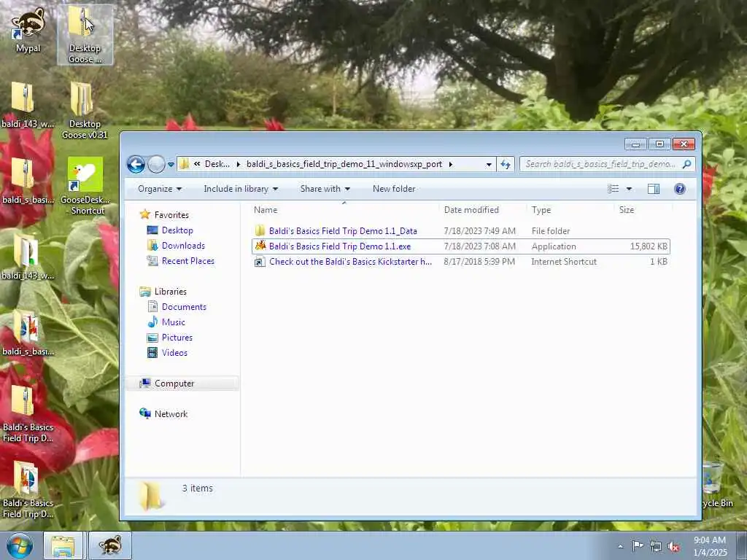747x560 pixels.
Task: Open Downloads in navigation pane
Action: (176, 246)
